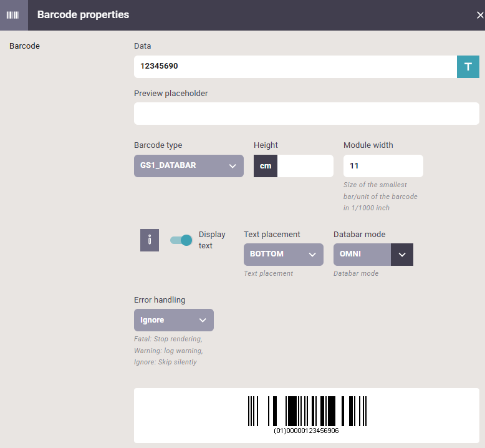Close the Barcode properties dialog

point(480,15)
